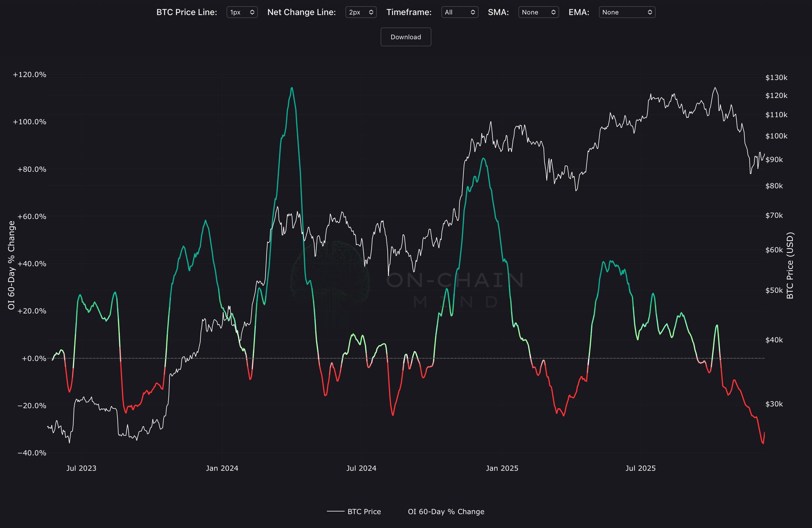Image resolution: width=812 pixels, height=528 pixels.
Task: Click the BTC Price (USD) axis title
Action: pyautogui.click(x=790, y=266)
